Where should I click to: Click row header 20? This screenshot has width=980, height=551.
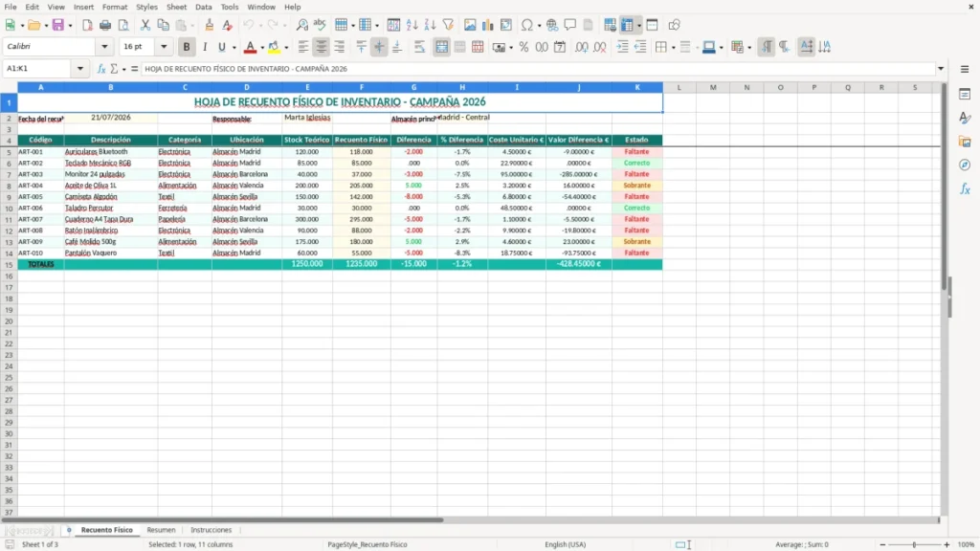[x=9, y=321]
